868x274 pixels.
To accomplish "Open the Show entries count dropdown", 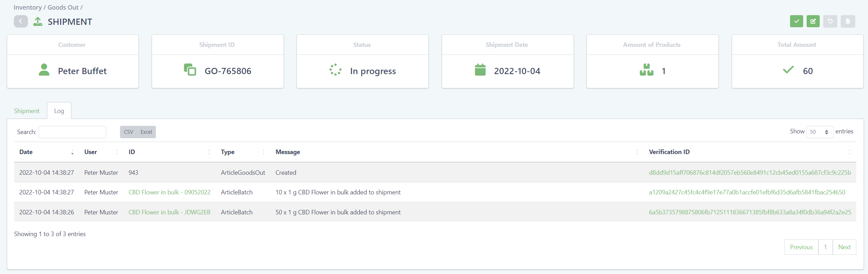I will click(x=819, y=132).
